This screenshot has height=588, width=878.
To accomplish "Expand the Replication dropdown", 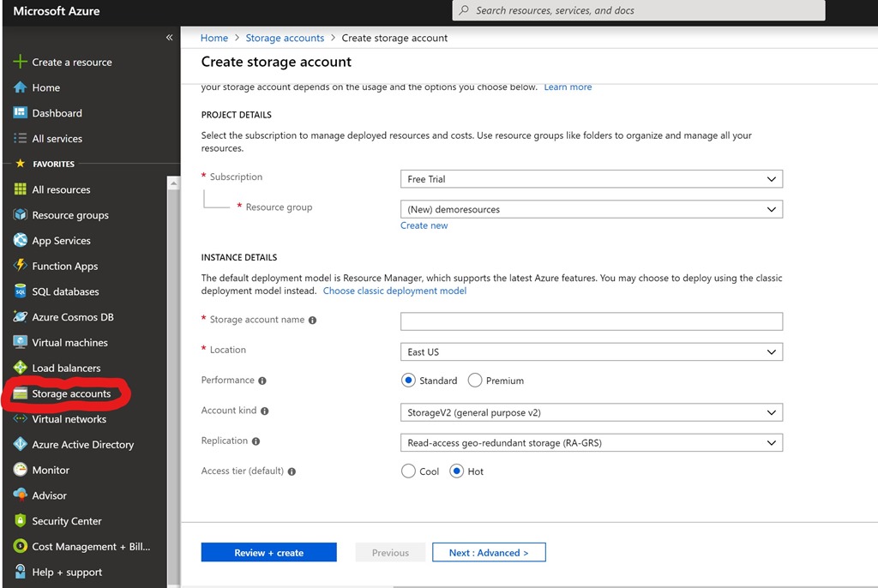I will pos(592,442).
